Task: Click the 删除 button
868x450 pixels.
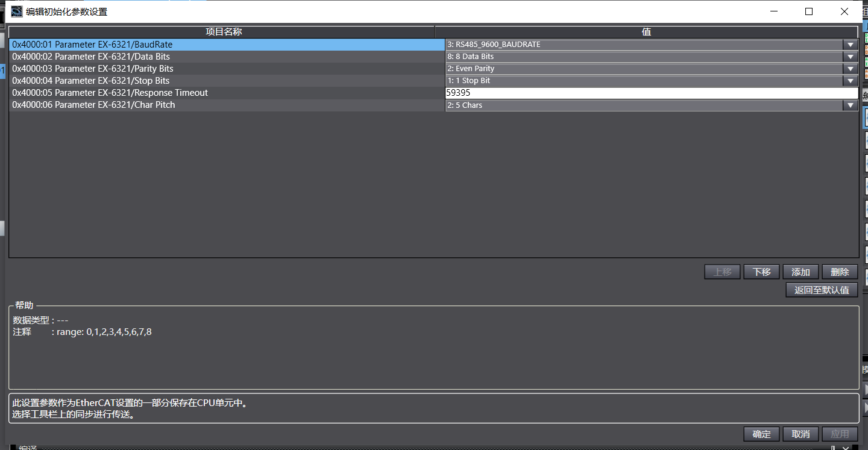Action: 840,272
